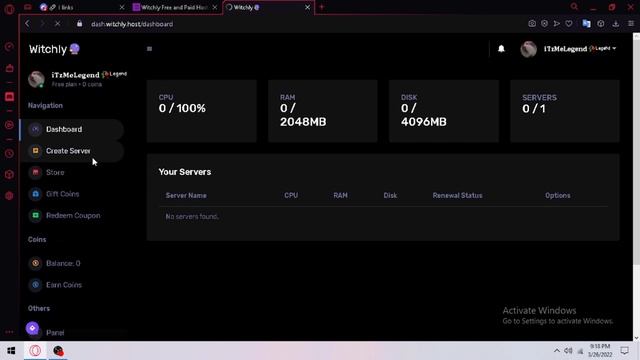The height and width of the screenshot is (360, 640).
Task: Open Create Server in navigation
Action: (72, 151)
